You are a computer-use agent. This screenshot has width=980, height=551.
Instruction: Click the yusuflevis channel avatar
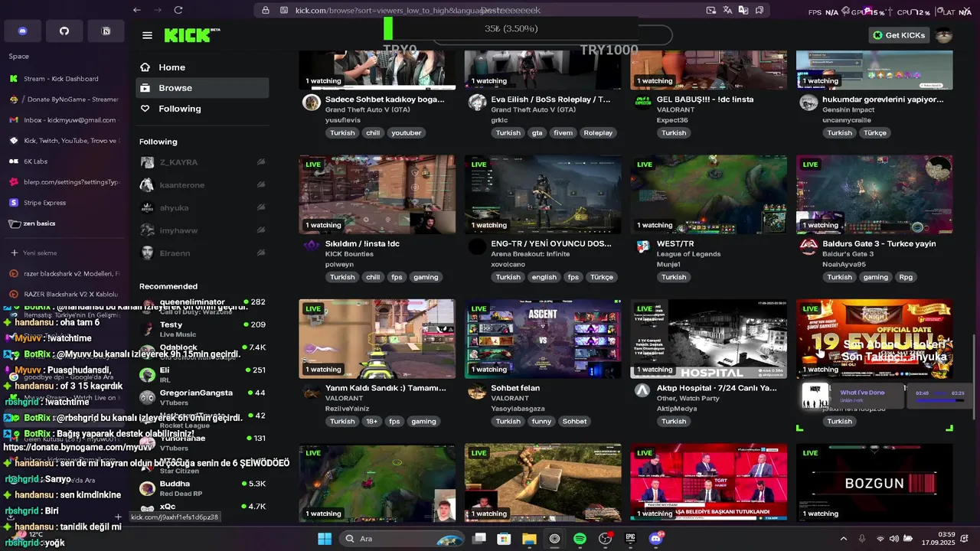tap(311, 103)
